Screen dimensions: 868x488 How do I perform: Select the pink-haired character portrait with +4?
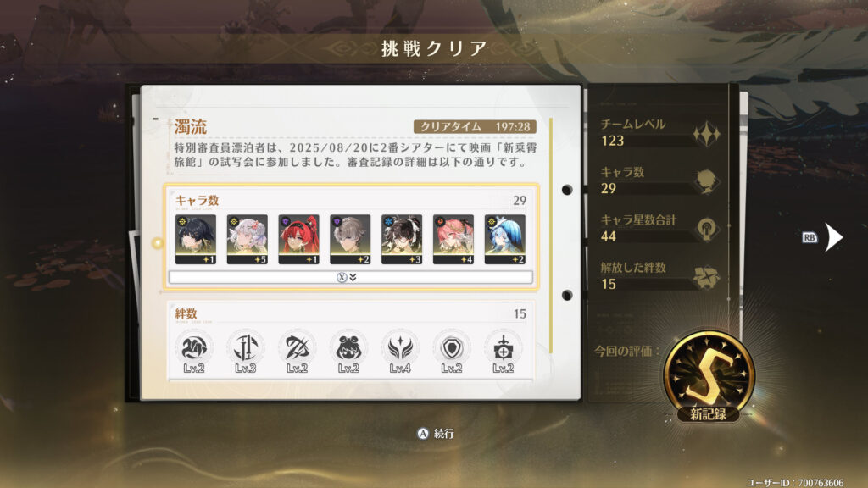coord(453,239)
